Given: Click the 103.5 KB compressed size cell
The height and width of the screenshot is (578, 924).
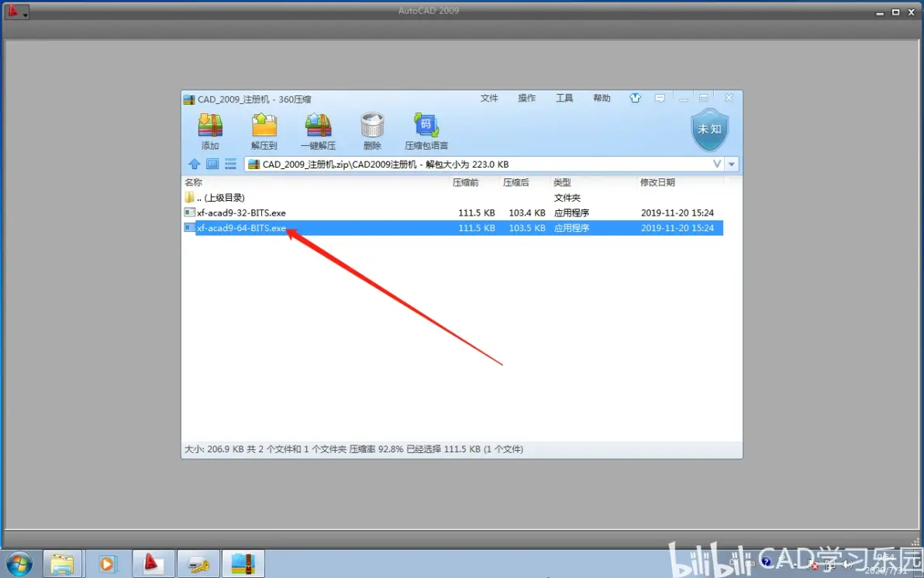Looking at the screenshot, I should [x=527, y=227].
